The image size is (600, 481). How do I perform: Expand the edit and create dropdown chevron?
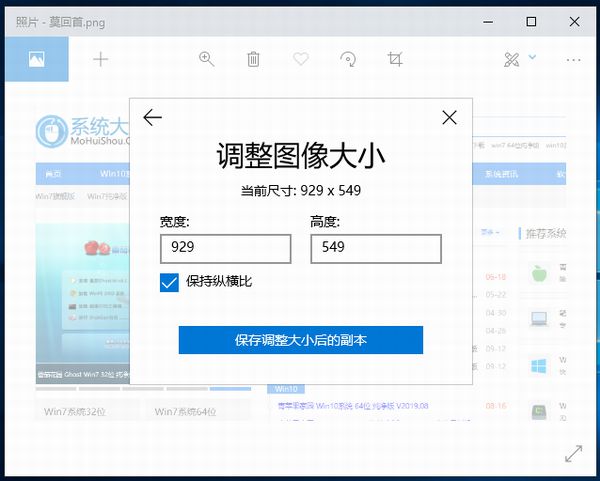pyautogui.click(x=532, y=57)
